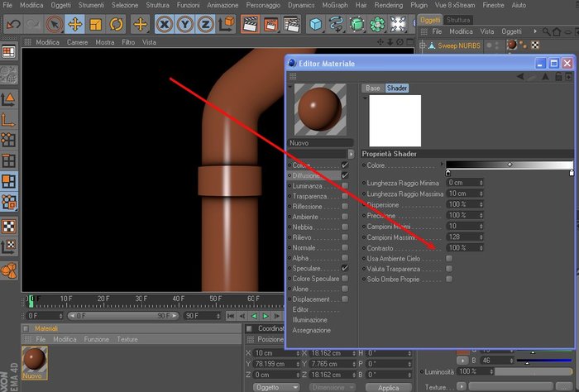This screenshot has width=579, height=392.
Task: Open the dropdown arrow under material name
Action: [x=351, y=154]
